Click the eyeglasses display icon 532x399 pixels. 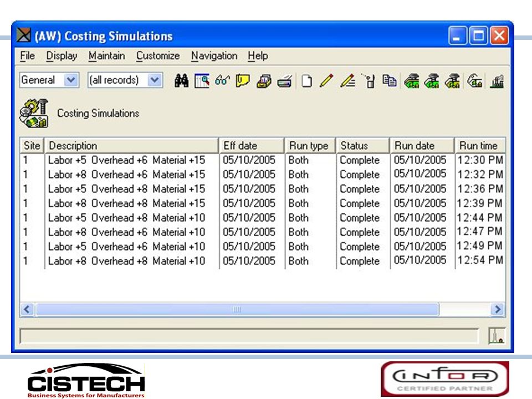[x=222, y=81]
